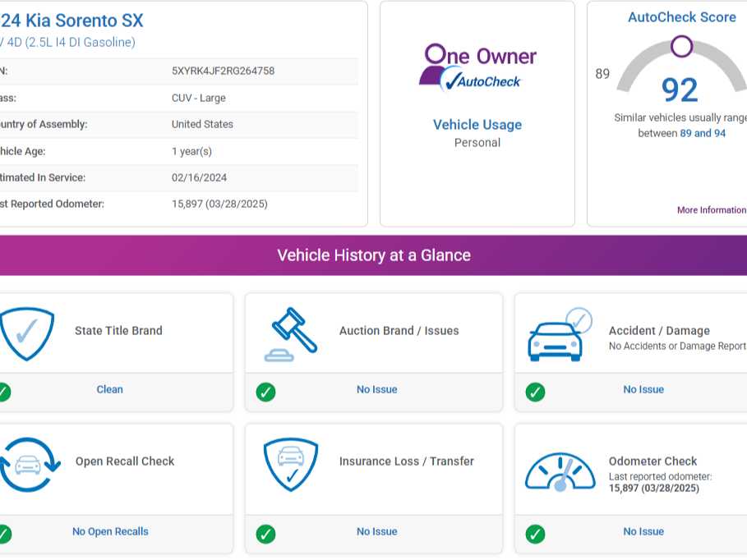Select the VIN 5XYRK4JF2RG264758
747x560 pixels.
[223, 71]
